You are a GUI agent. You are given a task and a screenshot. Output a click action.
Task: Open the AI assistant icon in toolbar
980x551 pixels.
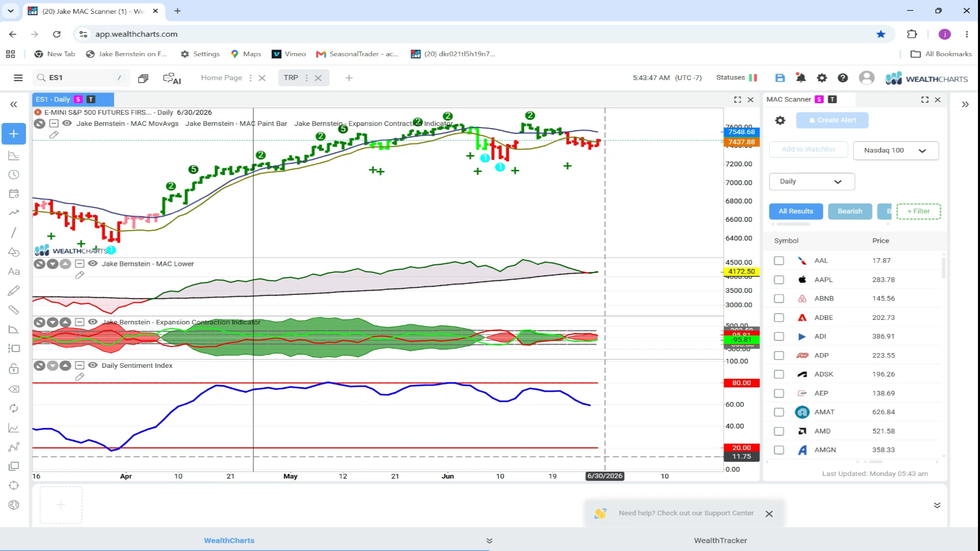(171, 78)
